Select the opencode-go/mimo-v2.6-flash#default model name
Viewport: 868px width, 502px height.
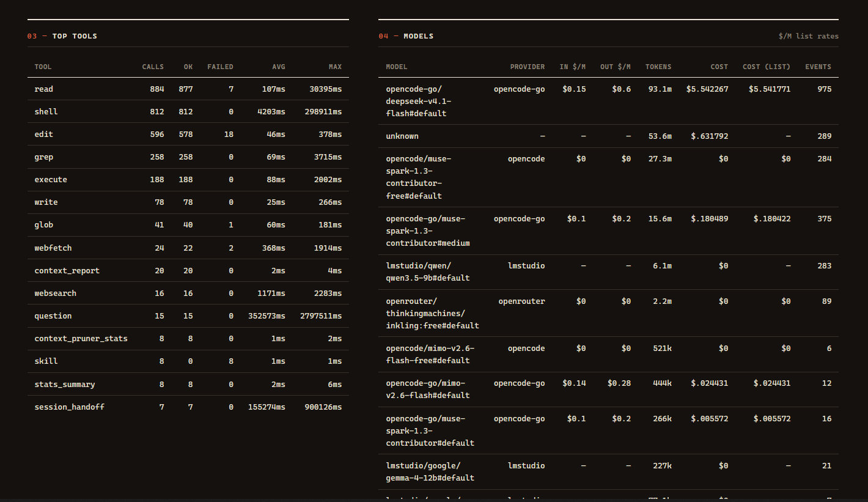(x=428, y=389)
